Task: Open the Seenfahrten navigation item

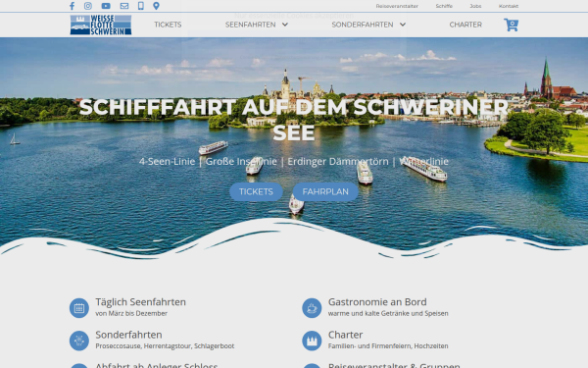Action: click(x=251, y=25)
